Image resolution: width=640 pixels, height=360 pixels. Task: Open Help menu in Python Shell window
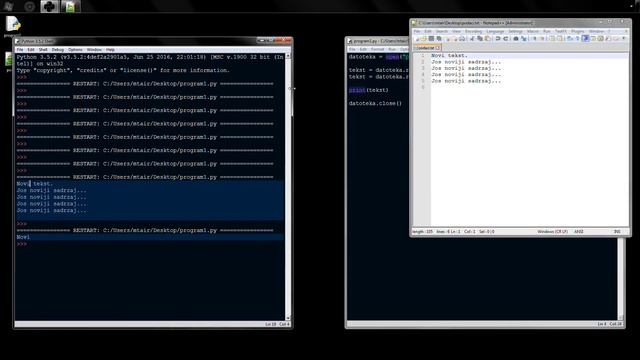110,49
